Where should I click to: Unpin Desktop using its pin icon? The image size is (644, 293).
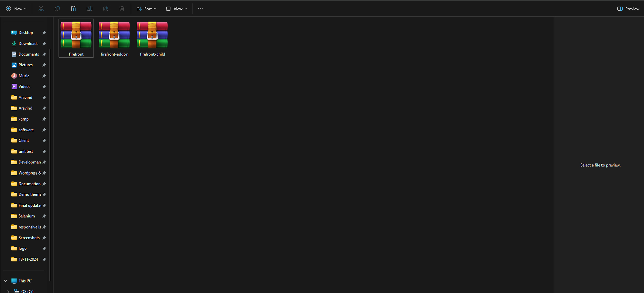[x=44, y=33]
